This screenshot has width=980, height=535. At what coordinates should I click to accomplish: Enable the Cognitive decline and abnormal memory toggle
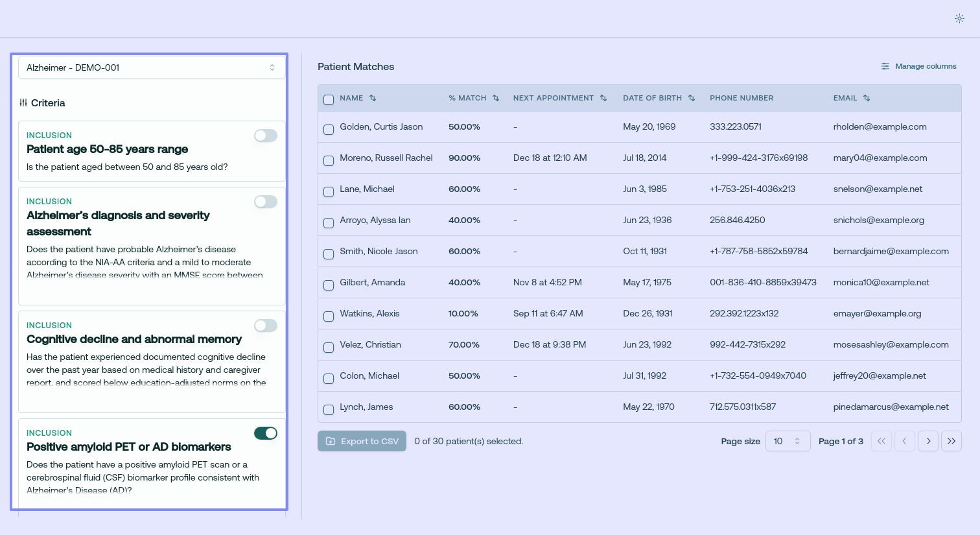click(266, 326)
